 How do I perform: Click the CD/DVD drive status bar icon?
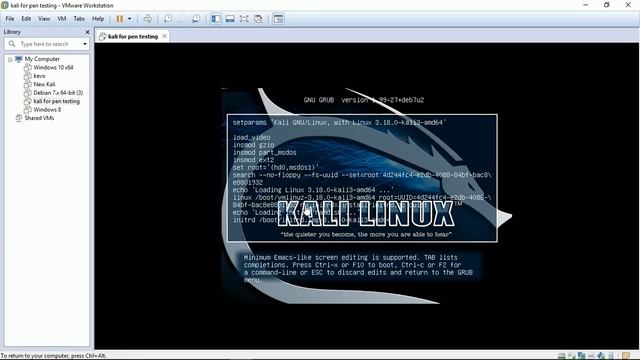click(571, 356)
